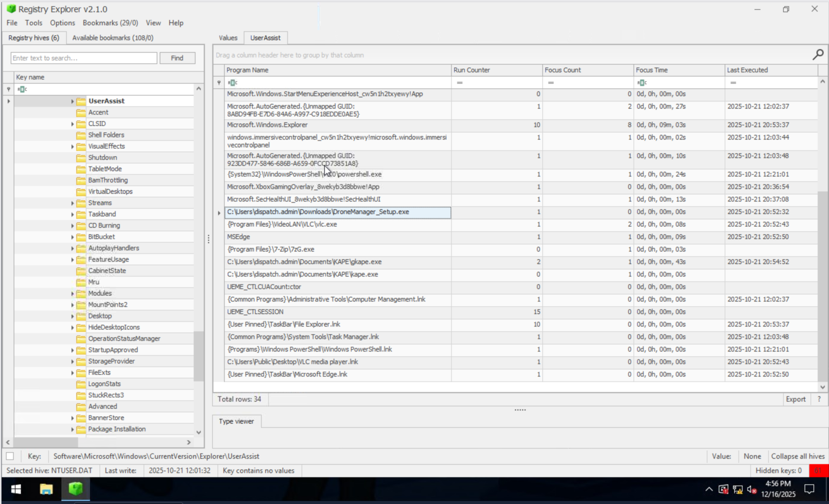829x504 pixels.
Task: Sort by Run Counter column header
Action: [496, 70]
